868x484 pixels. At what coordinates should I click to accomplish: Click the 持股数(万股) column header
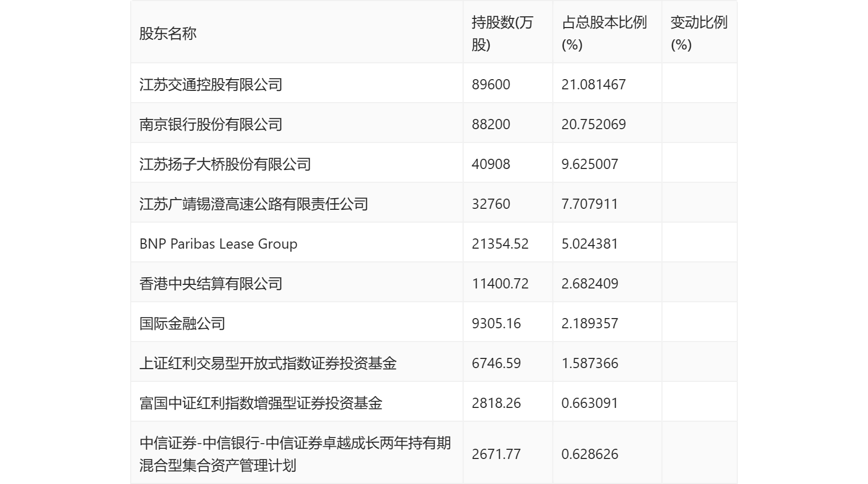(x=502, y=34)
